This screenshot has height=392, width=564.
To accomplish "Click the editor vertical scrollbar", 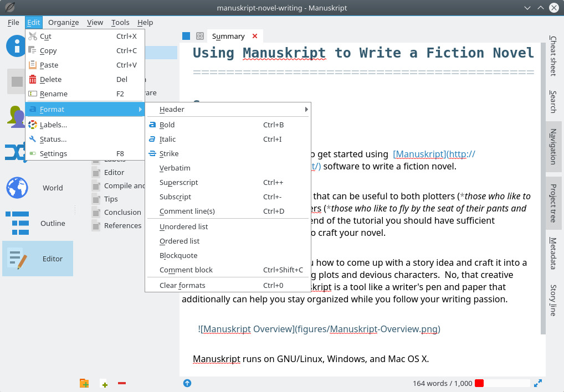I will 543,189.
